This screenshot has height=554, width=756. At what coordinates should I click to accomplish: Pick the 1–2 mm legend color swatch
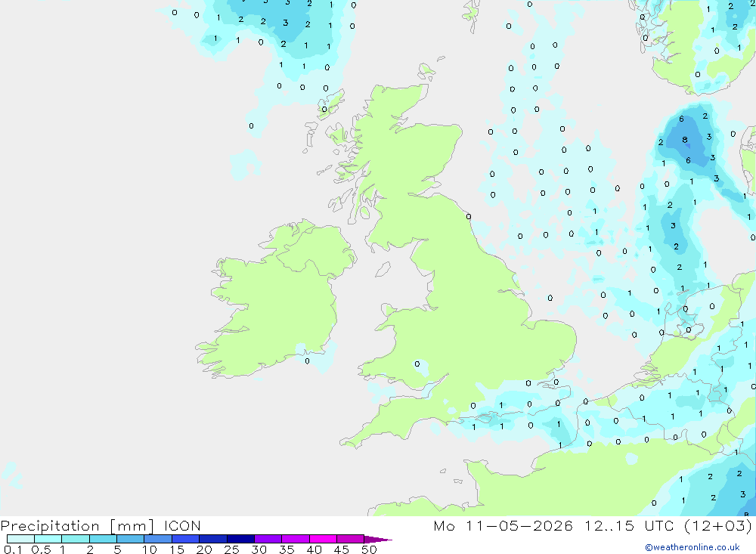coord(76,539)
